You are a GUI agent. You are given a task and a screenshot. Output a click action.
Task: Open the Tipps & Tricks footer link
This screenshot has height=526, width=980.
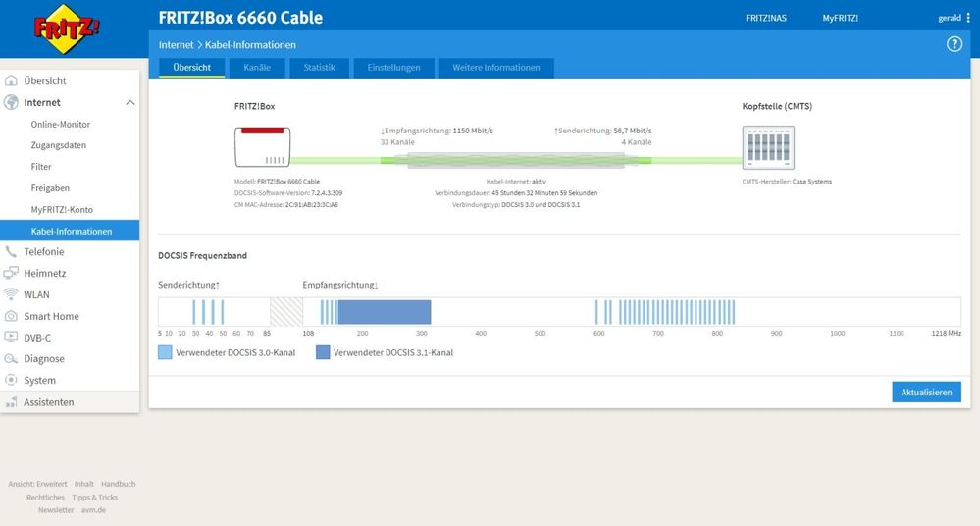click(x=94, y=498)
